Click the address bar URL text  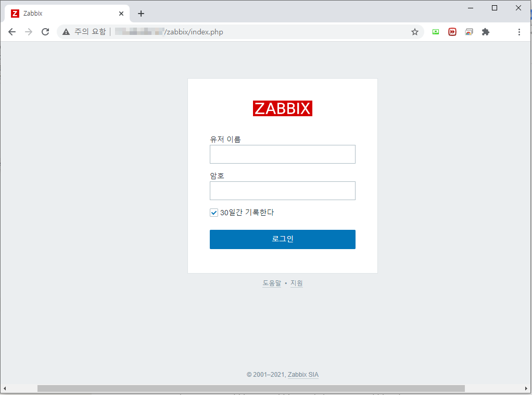click(x=194, y=32)
